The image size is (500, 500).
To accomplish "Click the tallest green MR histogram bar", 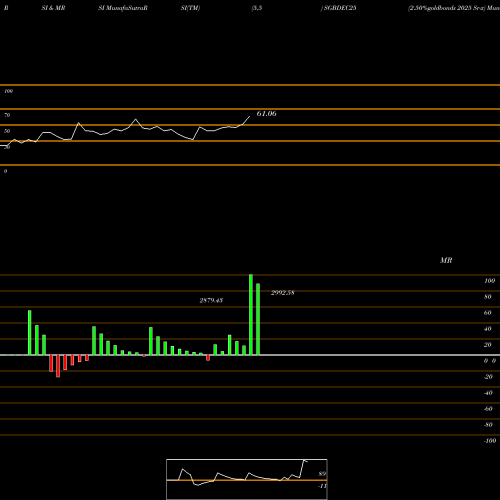I will (x=251, y=315).
